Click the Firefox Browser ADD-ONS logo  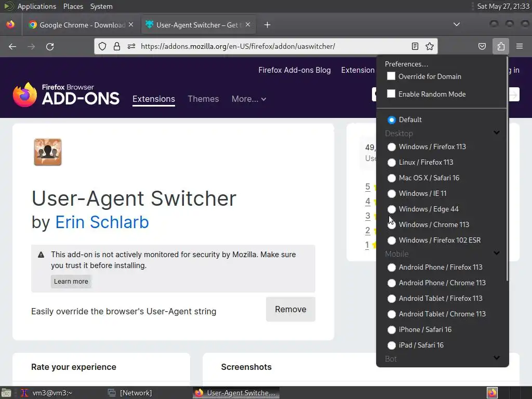(66, 95)
